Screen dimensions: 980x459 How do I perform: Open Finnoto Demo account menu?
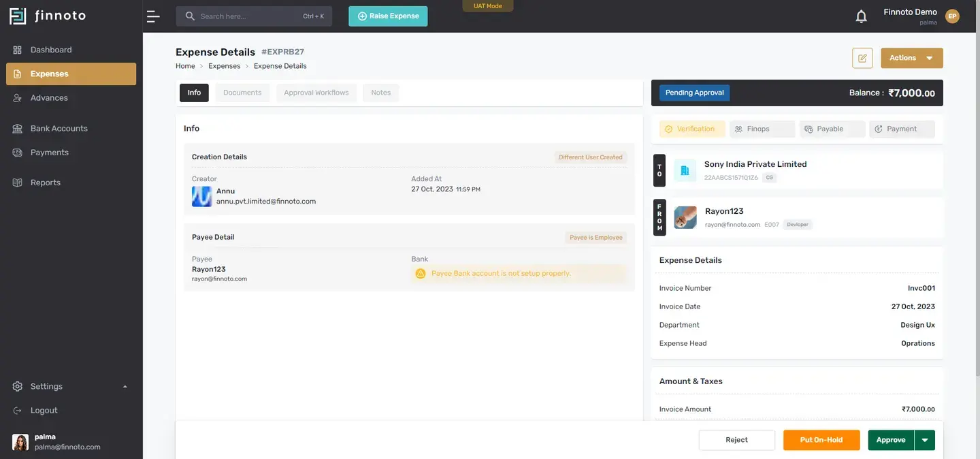pyautogui.click(x=911, y=16)
